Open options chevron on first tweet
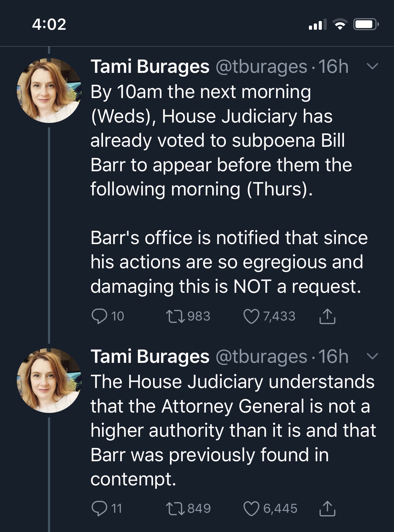The width and height of the screenshot is (394, 532). (372, 66)
